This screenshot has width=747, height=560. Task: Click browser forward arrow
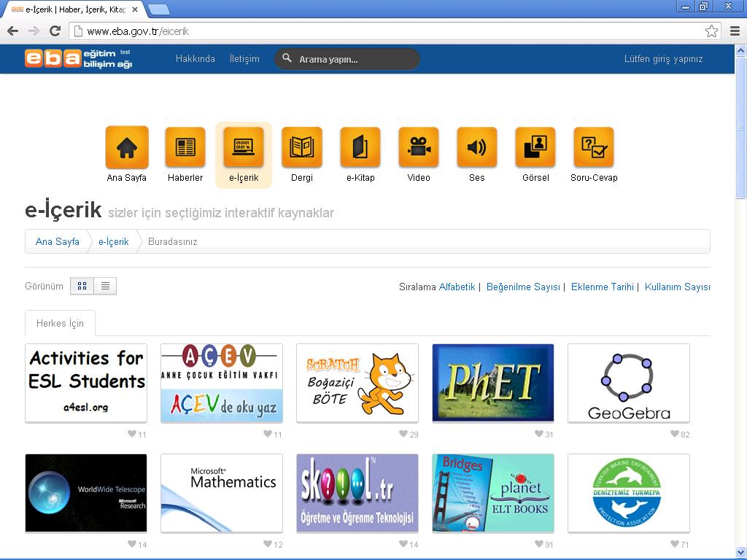tap(34, 31)
